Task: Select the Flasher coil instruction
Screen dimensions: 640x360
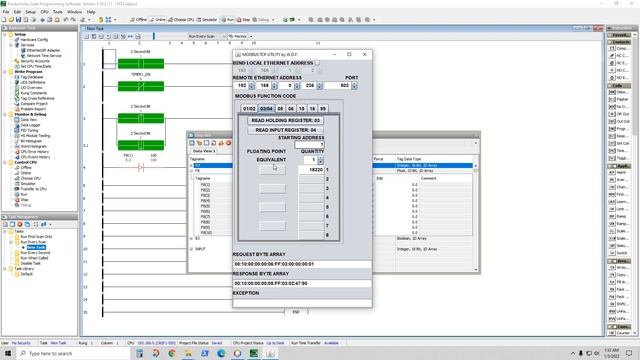Action: pyautogui.click(x=619, y=99)
